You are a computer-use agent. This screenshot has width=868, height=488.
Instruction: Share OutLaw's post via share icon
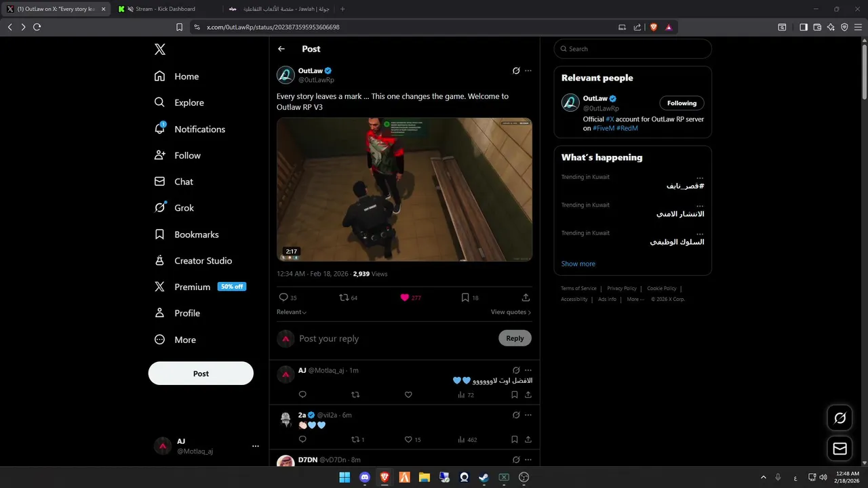pos(526,298)
